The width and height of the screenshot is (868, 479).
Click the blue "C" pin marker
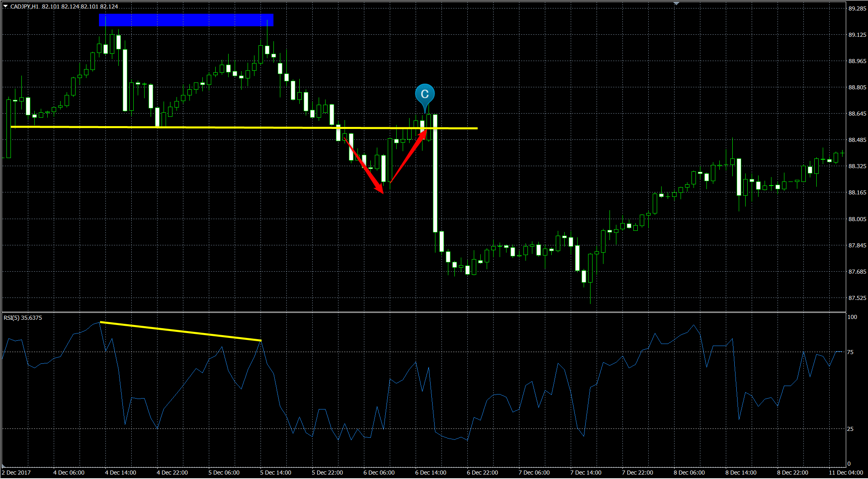(x=425, y=94)
